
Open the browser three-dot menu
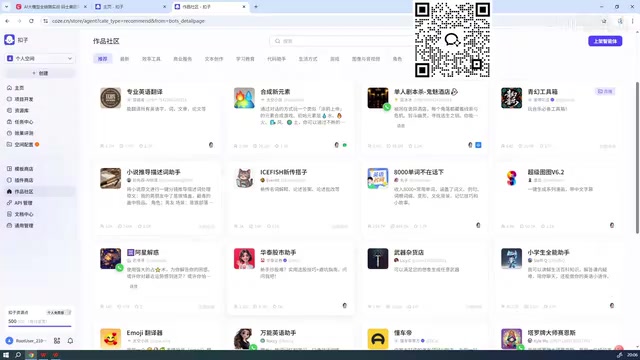(x=633, y=21)
